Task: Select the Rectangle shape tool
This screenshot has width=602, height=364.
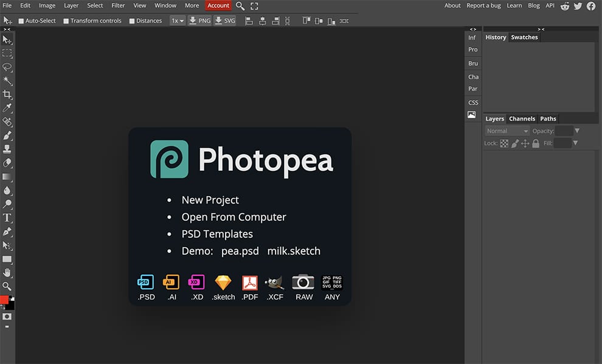Action: point(7,259)
